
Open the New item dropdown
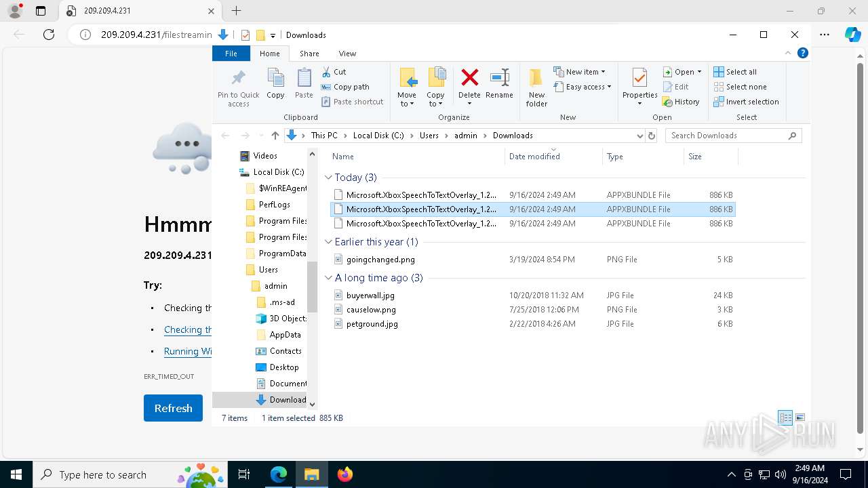(x=579, y=72)
